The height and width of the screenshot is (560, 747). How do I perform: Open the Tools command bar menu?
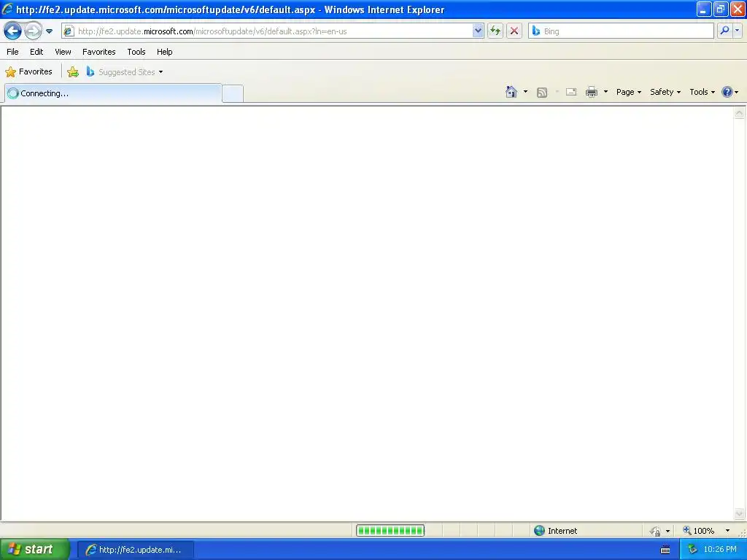(x=703, y=92)
